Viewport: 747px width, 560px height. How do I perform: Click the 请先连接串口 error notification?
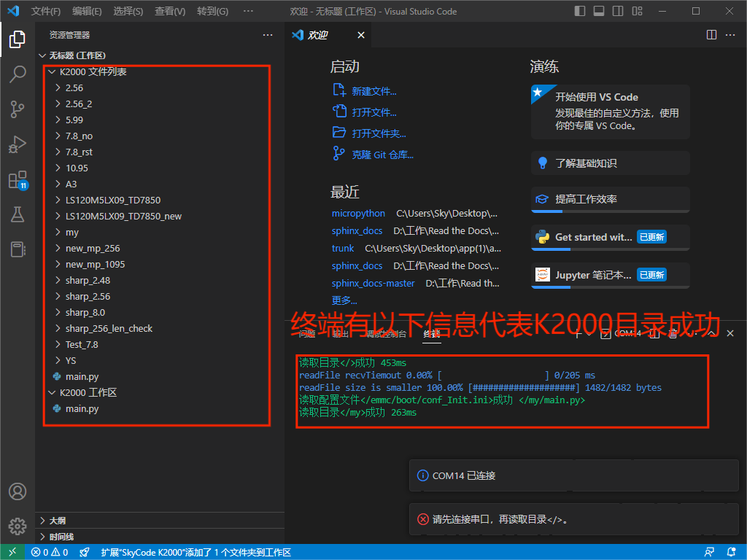point(573,519)
